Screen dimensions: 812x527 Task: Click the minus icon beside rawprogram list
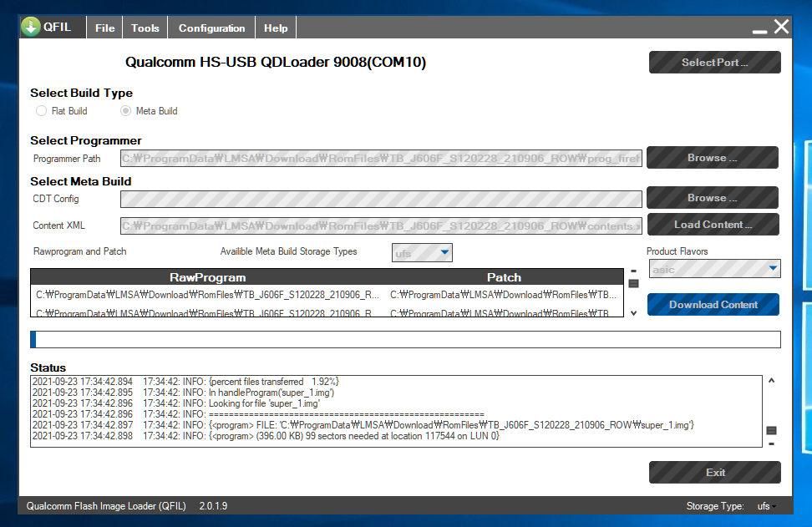pyautogui.click(x=633, y=271)
